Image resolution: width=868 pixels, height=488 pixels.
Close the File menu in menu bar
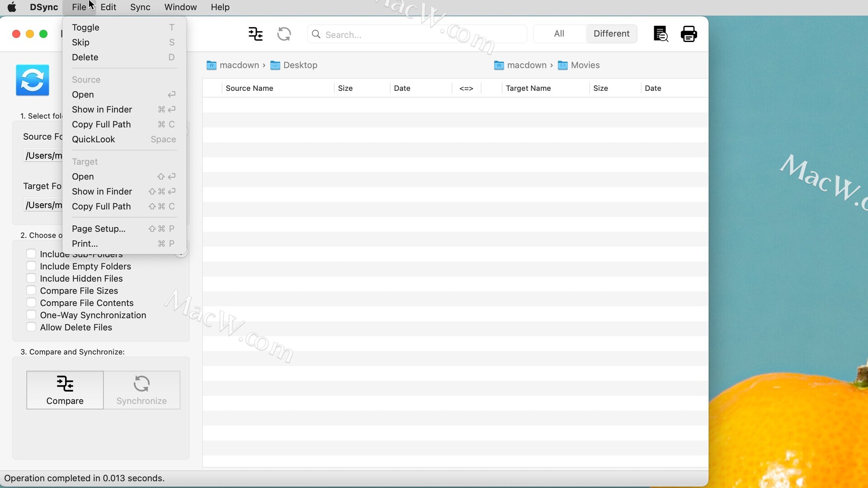click(x=79, y=7)
